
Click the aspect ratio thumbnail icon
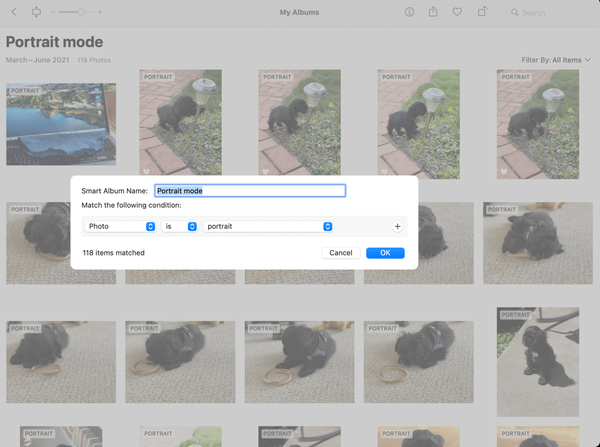[38, 12]
